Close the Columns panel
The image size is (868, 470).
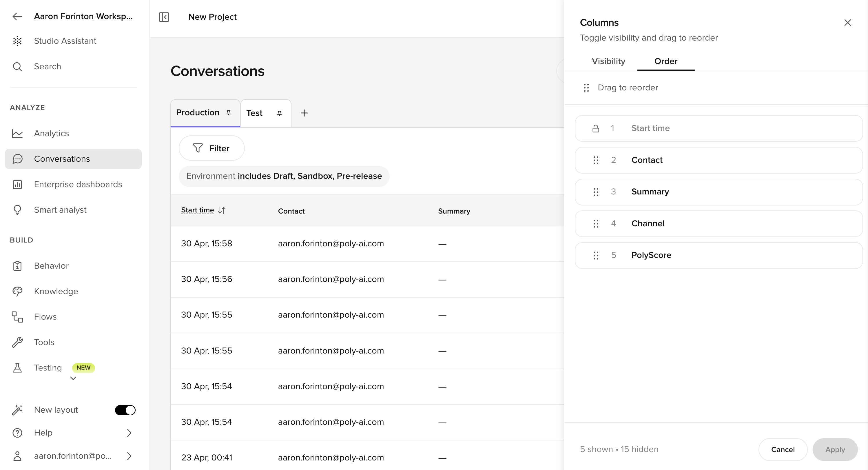[x=847, y=23]
